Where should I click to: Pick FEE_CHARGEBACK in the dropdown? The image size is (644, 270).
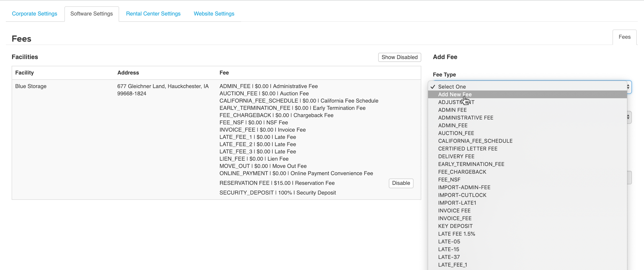coord(462,172)
